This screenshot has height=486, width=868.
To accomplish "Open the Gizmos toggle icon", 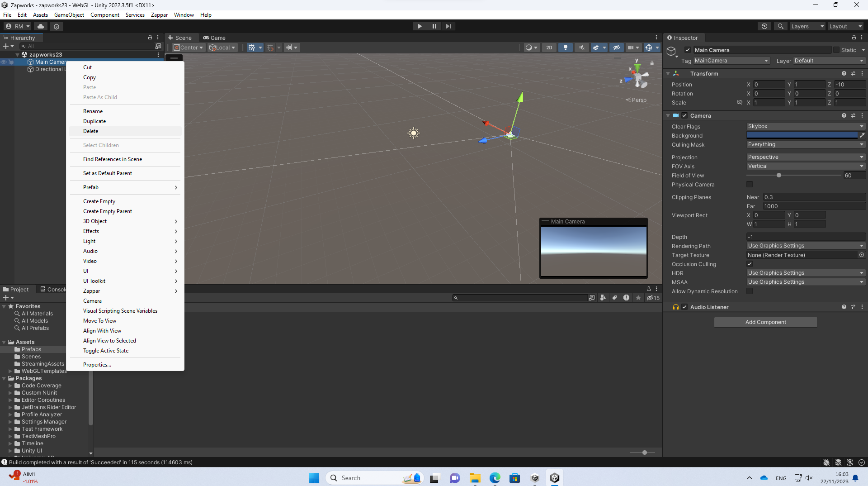I will [x=648, y=48].
